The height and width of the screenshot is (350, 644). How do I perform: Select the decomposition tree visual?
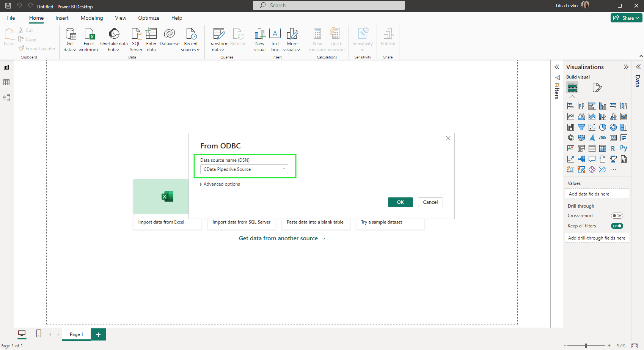click(581, 159)
